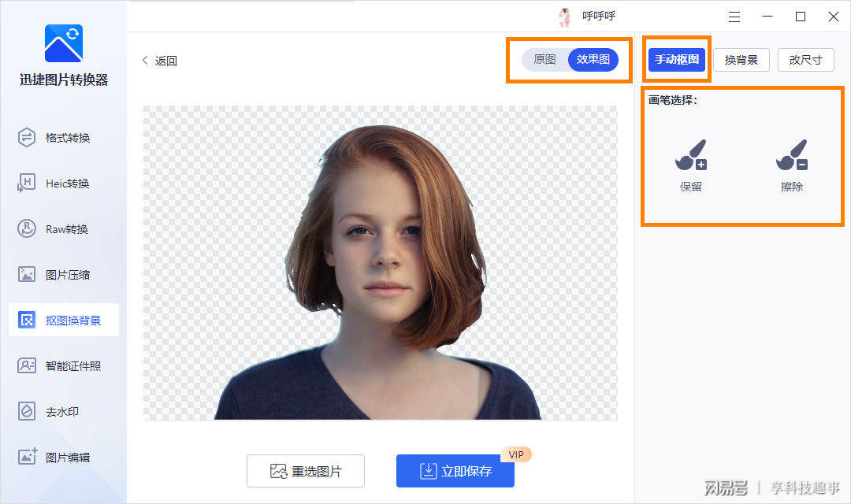The image size is (851, 504).
Task: Click the 立即保存 save button
Action: [x=455, y=471]
